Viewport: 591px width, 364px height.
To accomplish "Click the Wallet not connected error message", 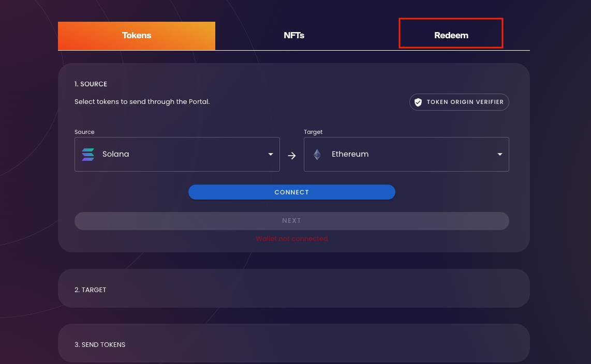I will tap(292, 238).
